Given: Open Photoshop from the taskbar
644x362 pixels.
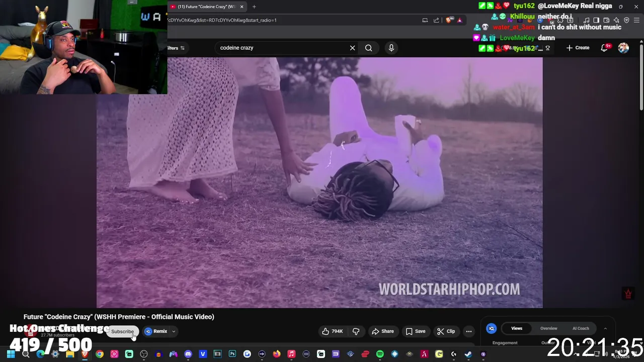Looking at the screenshot, I should [232, 354].
